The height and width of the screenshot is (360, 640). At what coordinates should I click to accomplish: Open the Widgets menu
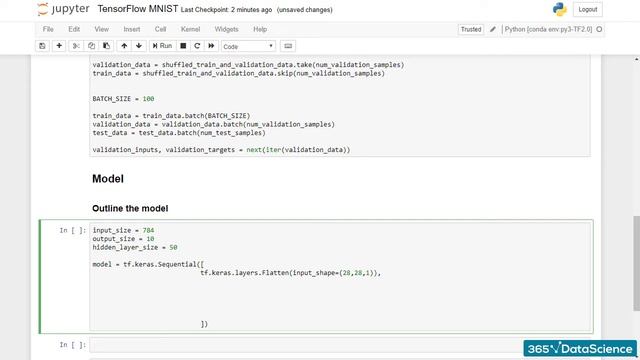227,29
